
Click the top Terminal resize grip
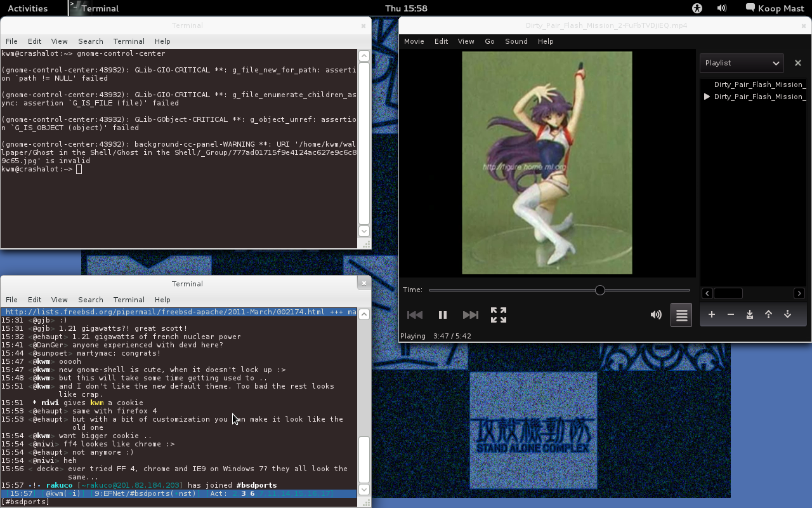coord(366,244)
